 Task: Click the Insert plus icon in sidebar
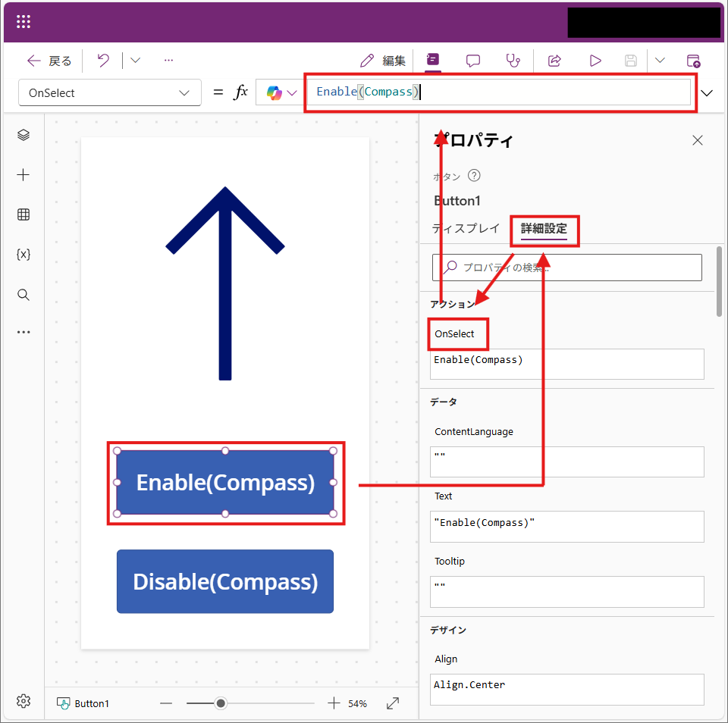24,175
